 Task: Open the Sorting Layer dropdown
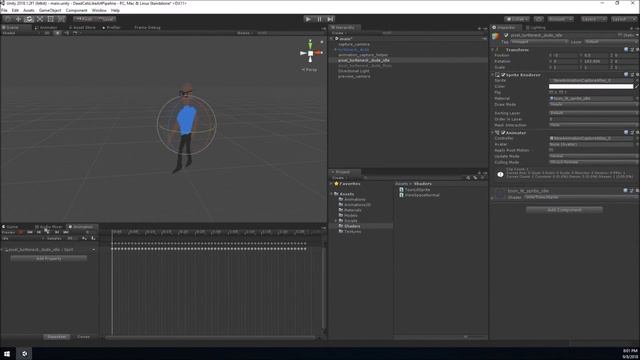pos(594,113)
